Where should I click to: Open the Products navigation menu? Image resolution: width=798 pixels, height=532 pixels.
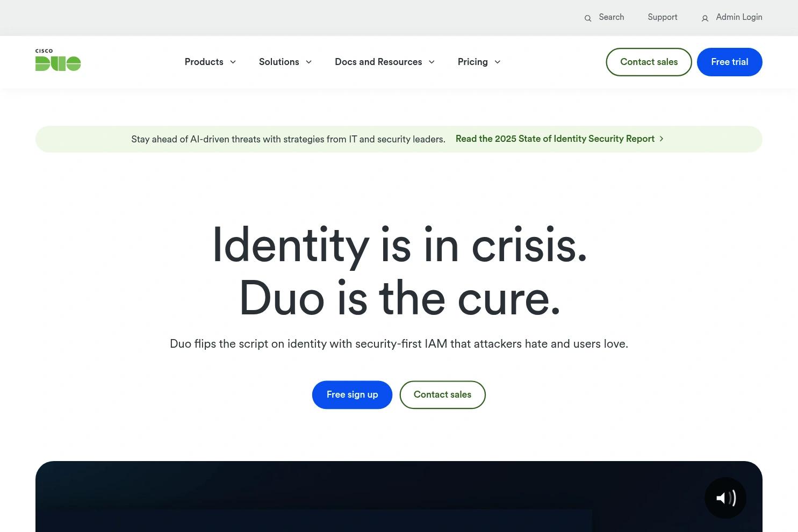204,62
